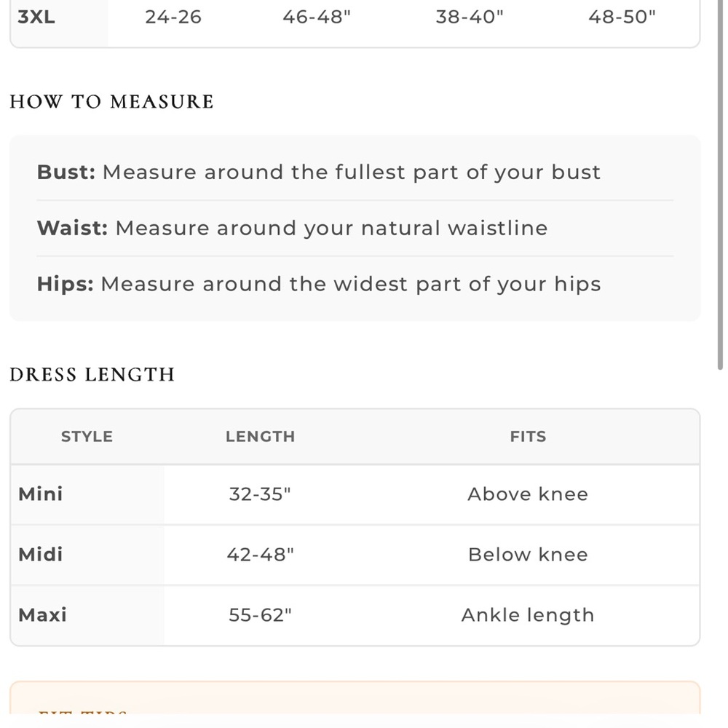Click the 42-48" Midi length cell

pyautogui.click(x=261, y=554)
